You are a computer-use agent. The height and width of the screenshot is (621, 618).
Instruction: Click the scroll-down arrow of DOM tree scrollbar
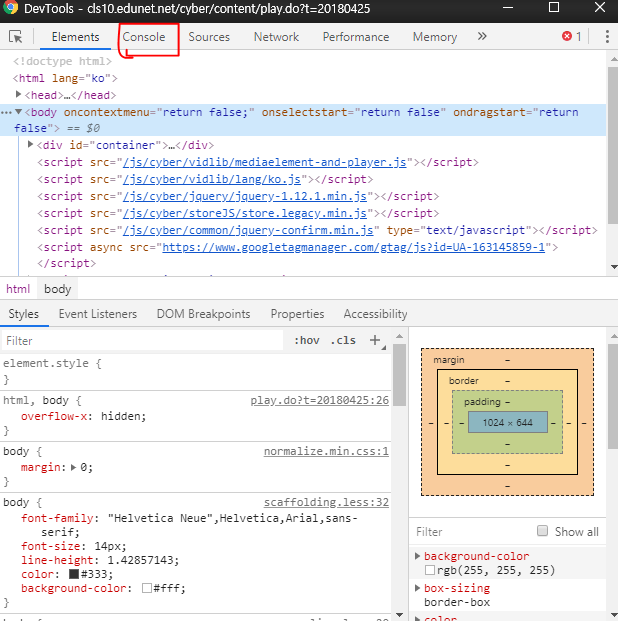tap(614, 267)
